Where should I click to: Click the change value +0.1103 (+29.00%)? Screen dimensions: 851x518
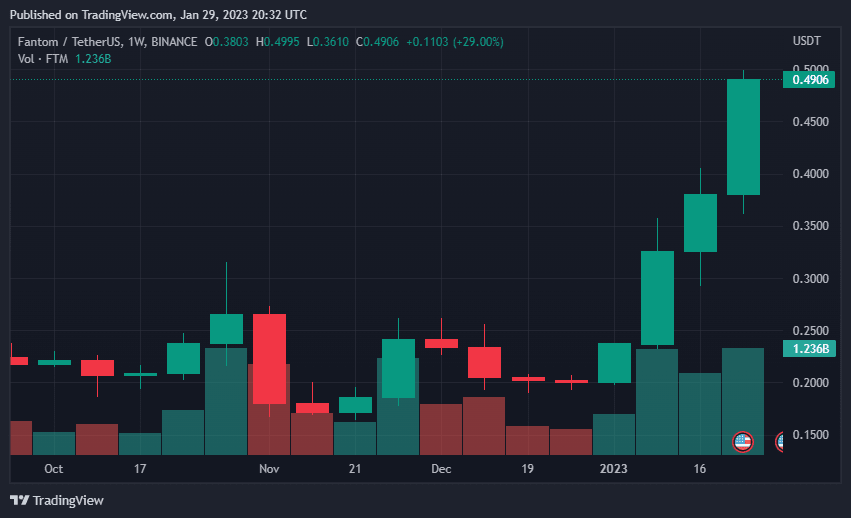[x=455, y=42]
